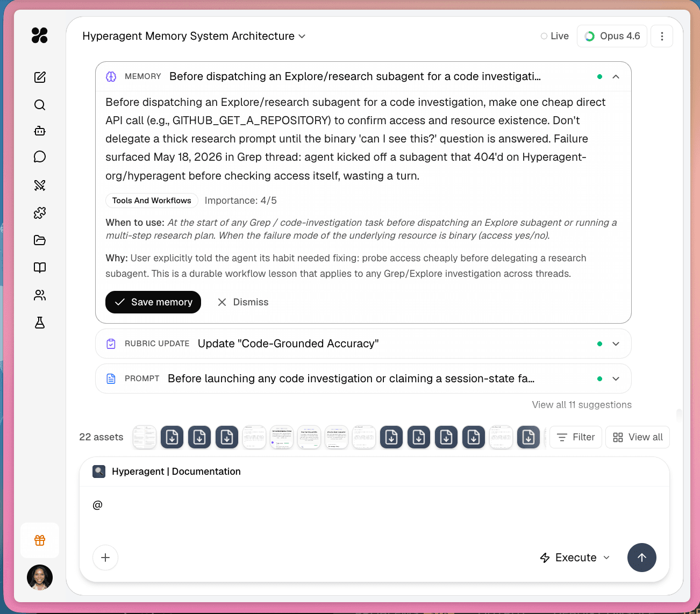
Task: Click the clipboard icon beside RUBRIC UPDATE
Action: point(111,344)
